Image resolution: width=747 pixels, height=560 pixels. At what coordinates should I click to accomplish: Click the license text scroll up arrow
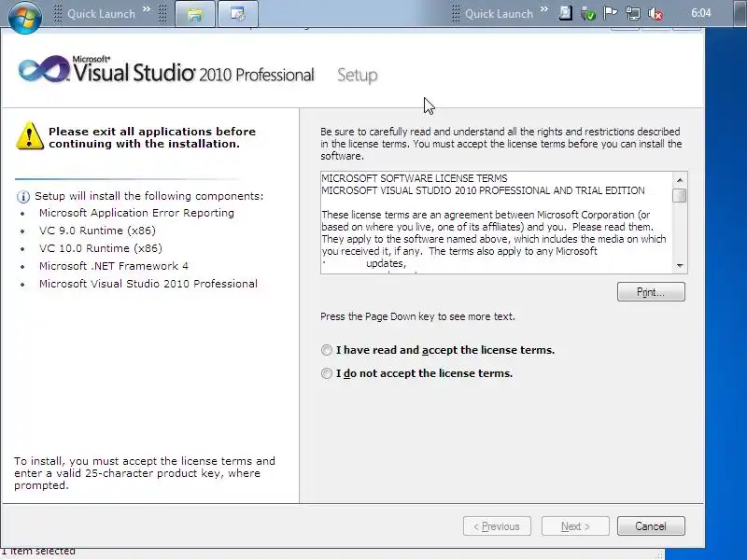click(680, 180)
